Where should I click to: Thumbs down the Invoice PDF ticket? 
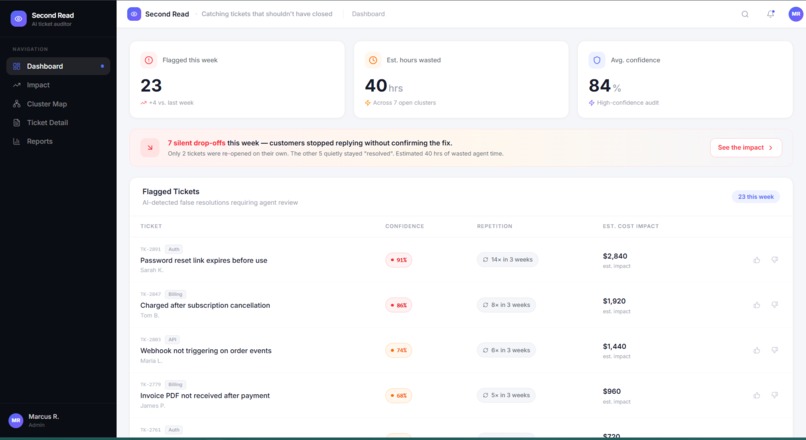click(775, 395)
